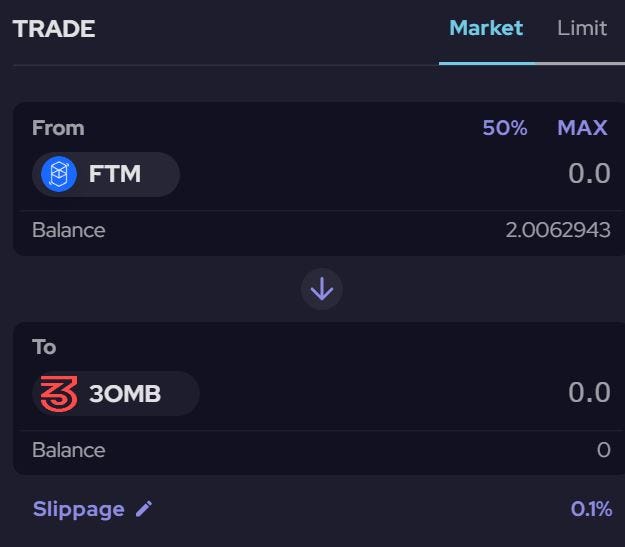Click the FTM token logo icon
Viewport: 625px width, 547px height.
pos(59,174)
